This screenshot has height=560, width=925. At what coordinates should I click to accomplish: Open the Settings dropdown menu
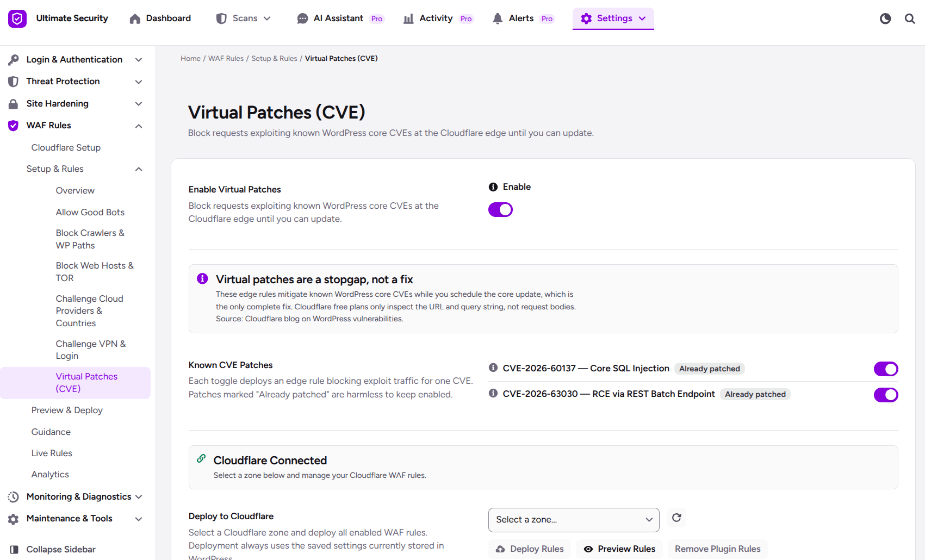click(x=613, y=18)
